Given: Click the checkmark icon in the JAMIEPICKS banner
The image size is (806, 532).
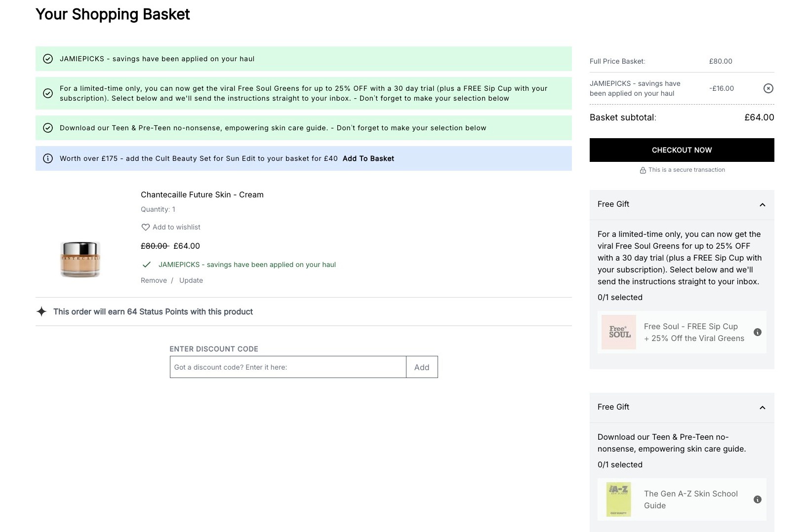Looking at the screenshot, I should 48,59.
